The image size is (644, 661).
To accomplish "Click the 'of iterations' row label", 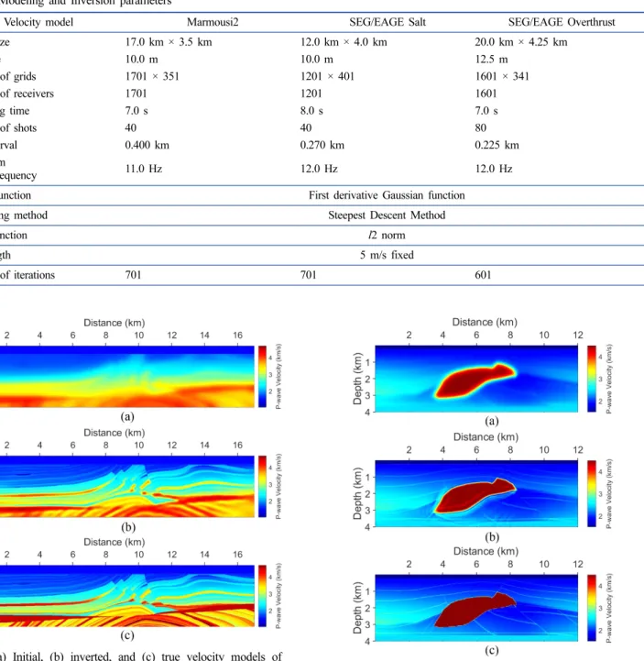I will point(27,275).
